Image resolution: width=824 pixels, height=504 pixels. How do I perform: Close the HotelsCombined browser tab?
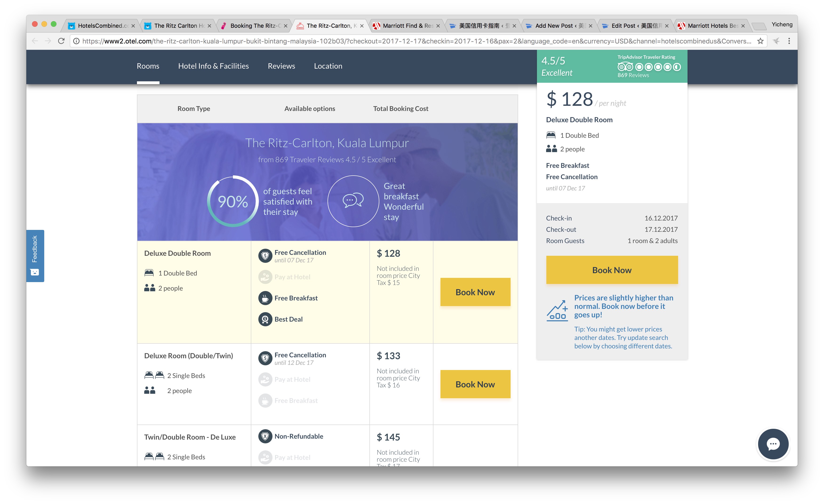pos(133,26)
